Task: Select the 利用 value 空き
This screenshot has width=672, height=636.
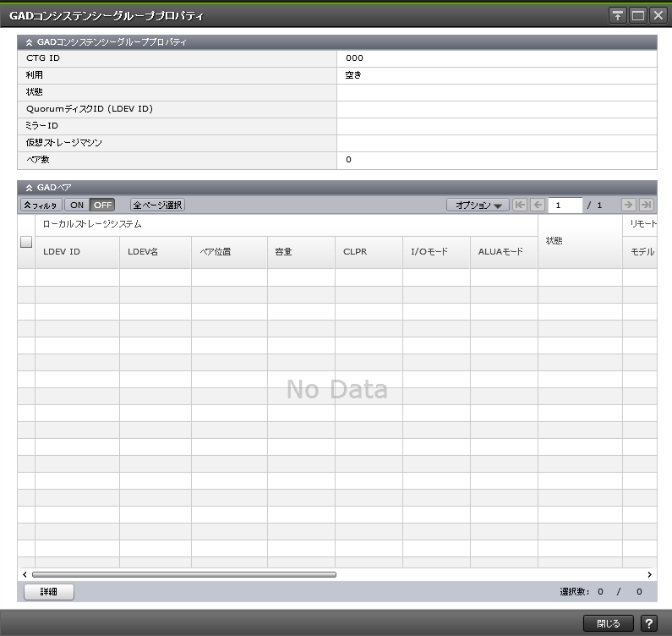Action: click(353, 75)
